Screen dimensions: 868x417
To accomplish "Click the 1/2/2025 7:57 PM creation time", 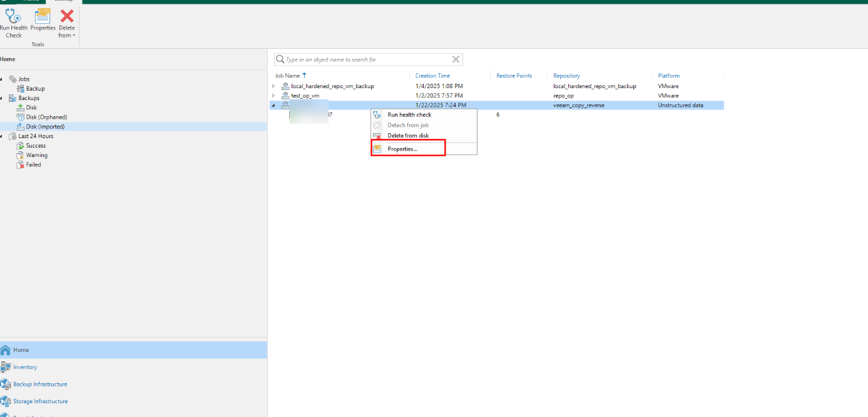I will click(x=439, y=96).
